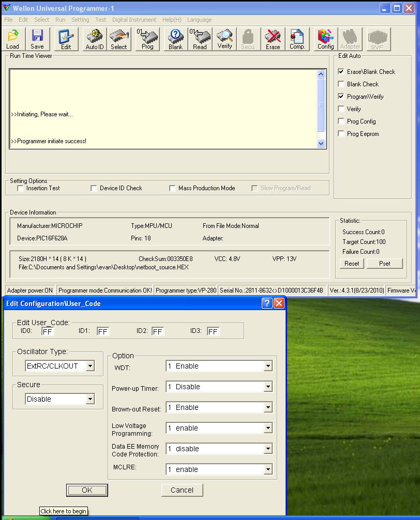Click the Load file toolbar icon

tap(13, 39)
